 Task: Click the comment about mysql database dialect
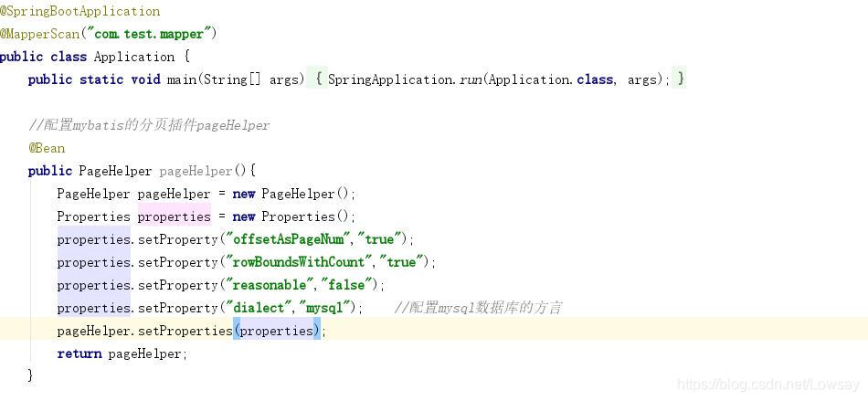(x=479, y=308)
